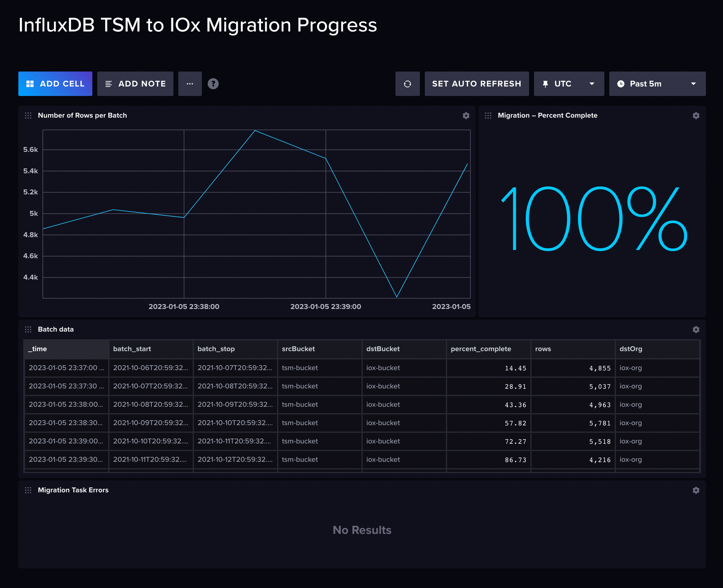Click dashboard title to rename it
723x588 pixels.
point(198,25)
